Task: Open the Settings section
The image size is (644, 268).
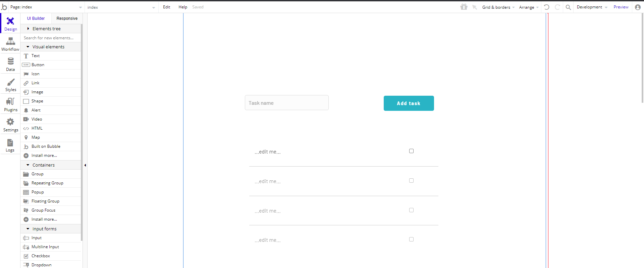Action: pos(10,125)
